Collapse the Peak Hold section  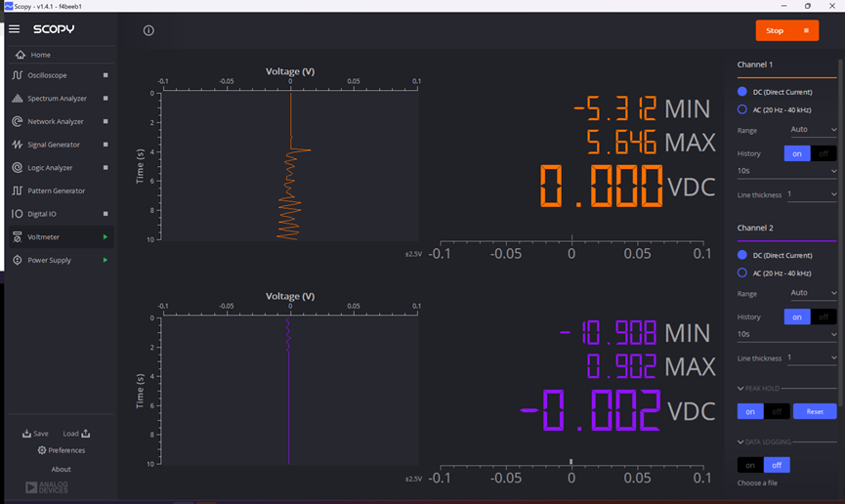point(740,388)
